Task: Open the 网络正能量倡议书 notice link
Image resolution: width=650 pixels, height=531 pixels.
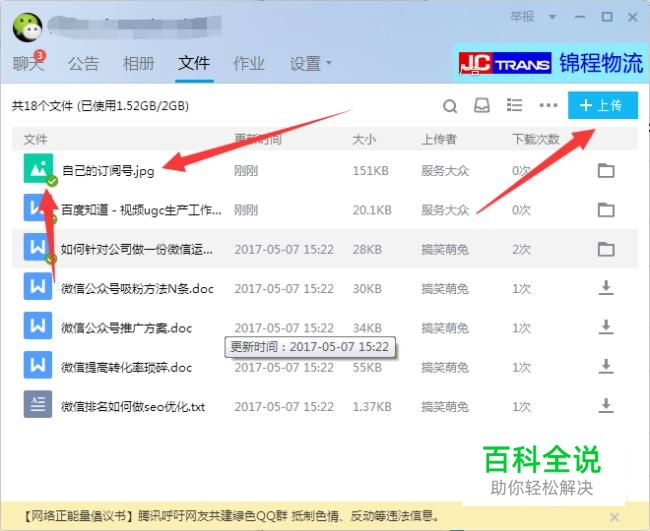Action: pyautogui.click(x=230, y=516)
